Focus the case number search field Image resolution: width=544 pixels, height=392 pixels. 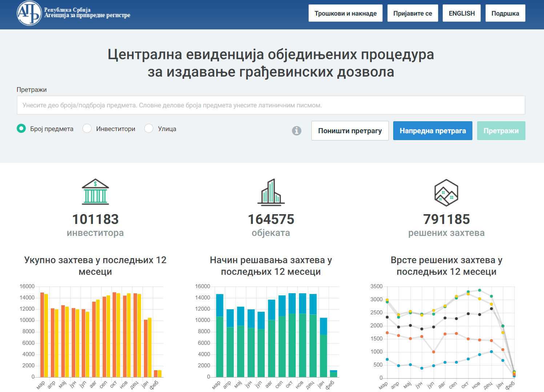point(271,105)
